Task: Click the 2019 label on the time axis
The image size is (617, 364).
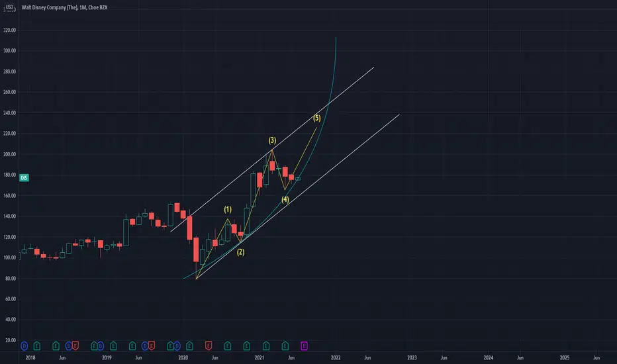Action: [107, 357]
